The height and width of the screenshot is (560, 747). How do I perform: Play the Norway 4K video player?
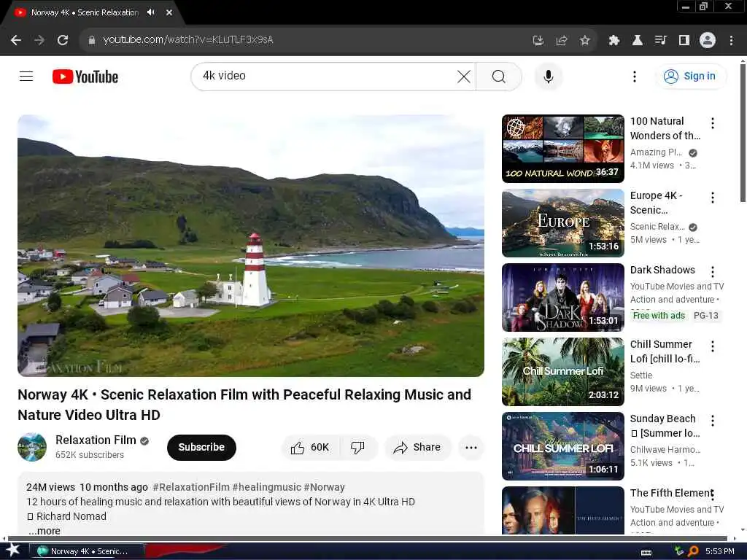pos(251,246)
